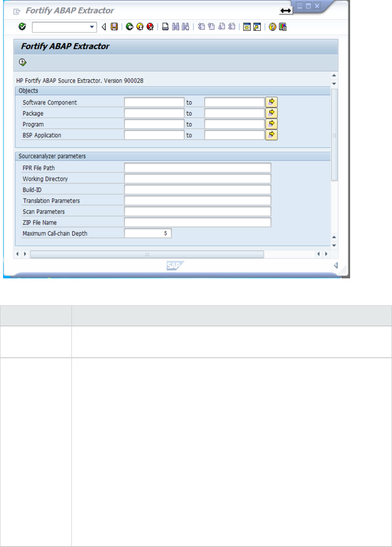Open multiple selection for Program
Screen dimensions: 392x547
pyautogui.click(x=271, y=124)
